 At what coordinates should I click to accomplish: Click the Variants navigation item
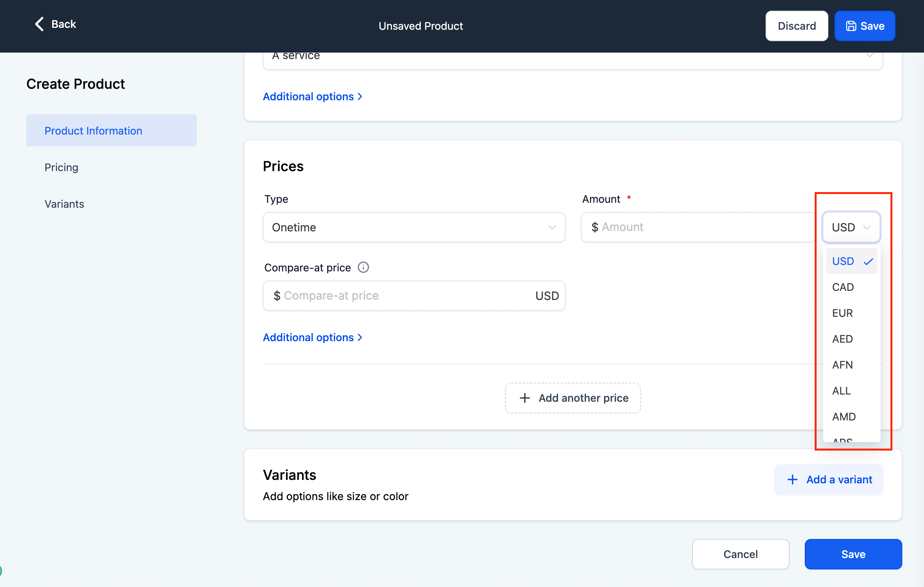pyautogui.click(x=64, y=204)
